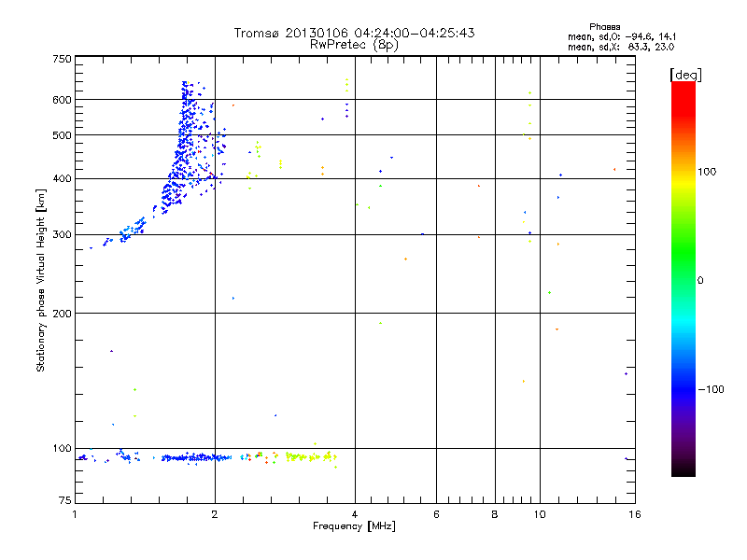
Task: Click the frequency axis '4' tick label
Action: 355,514
